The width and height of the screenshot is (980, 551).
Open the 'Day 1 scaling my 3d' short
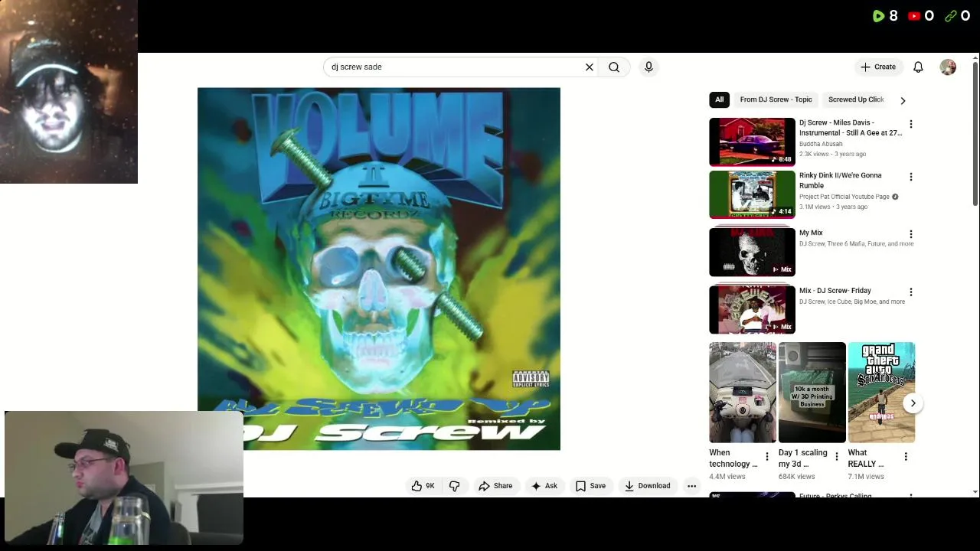pos(812,393)
